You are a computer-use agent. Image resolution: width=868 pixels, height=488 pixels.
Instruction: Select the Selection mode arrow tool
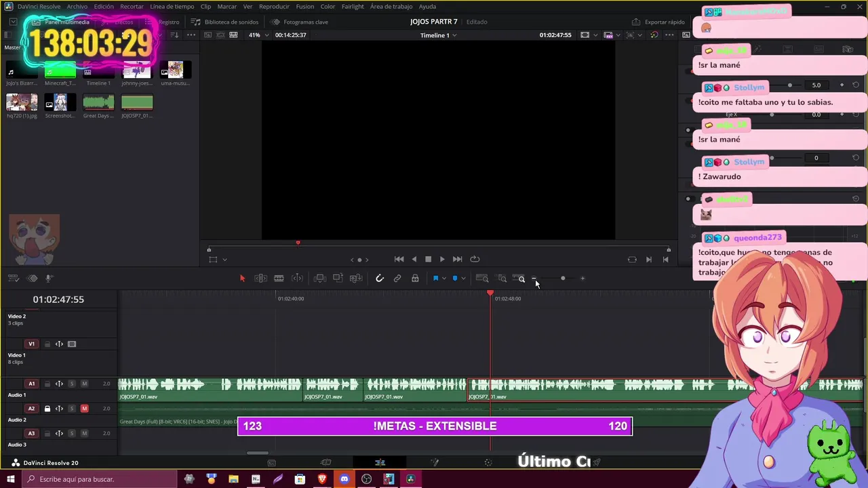click(242, 279)
